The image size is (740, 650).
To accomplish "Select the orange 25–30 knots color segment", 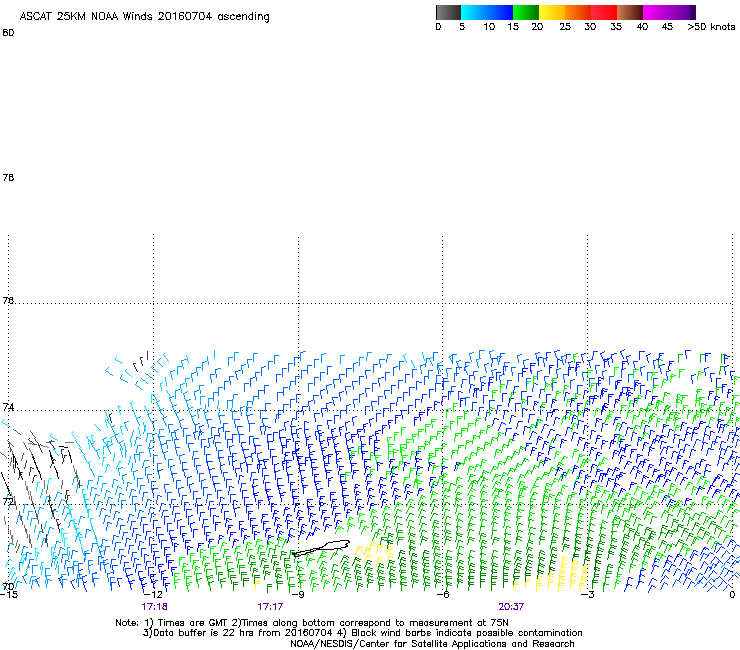I will click(578, 12).
